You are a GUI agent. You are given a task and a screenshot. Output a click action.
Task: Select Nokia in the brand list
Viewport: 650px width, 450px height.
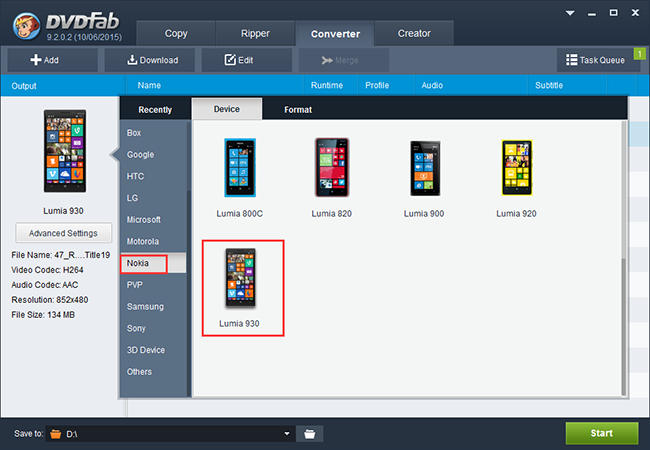coord(153,264)
